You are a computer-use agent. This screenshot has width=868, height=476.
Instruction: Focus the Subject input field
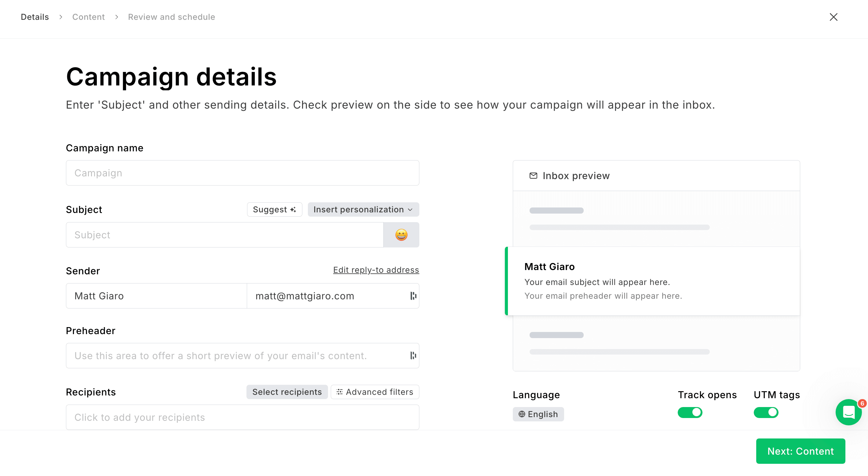pyautogui.click(x=224, y=235)
